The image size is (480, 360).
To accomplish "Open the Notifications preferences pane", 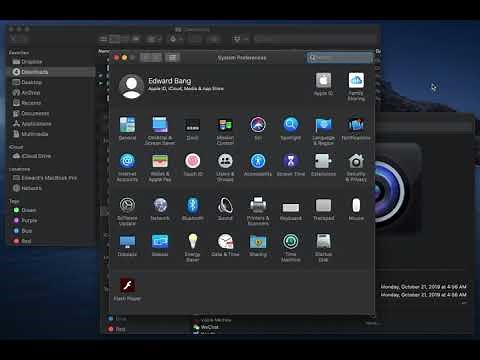I will tap(356, 128).
